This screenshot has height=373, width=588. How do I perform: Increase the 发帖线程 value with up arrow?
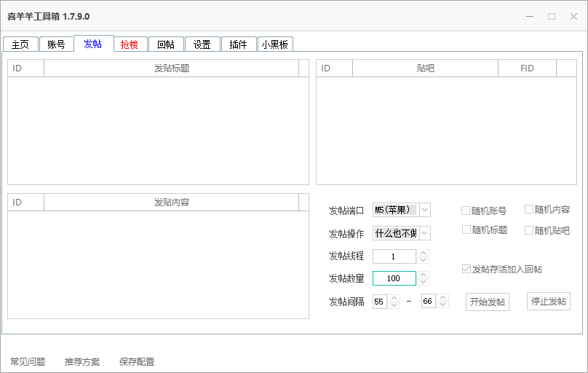pyautogui.click(x=424, y=253)
